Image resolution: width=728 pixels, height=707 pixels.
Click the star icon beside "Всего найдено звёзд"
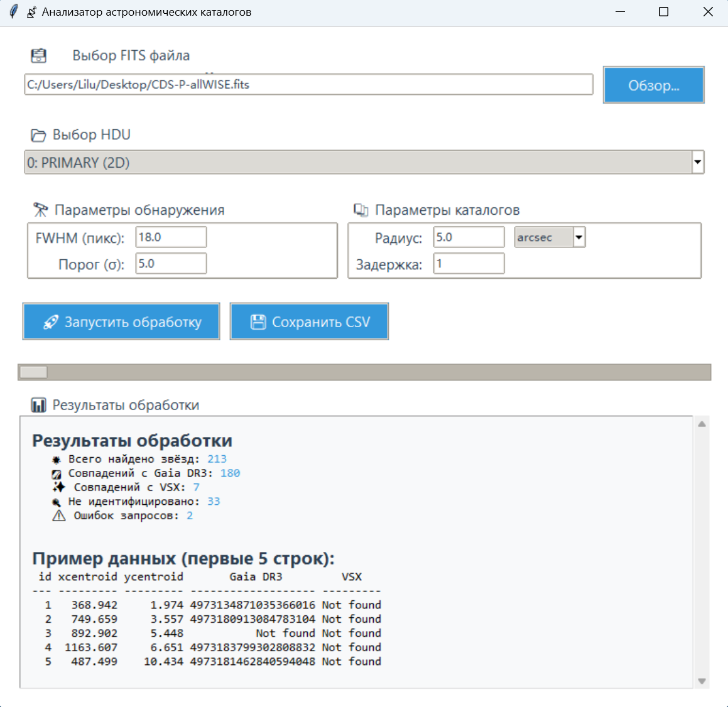(55, 458)
